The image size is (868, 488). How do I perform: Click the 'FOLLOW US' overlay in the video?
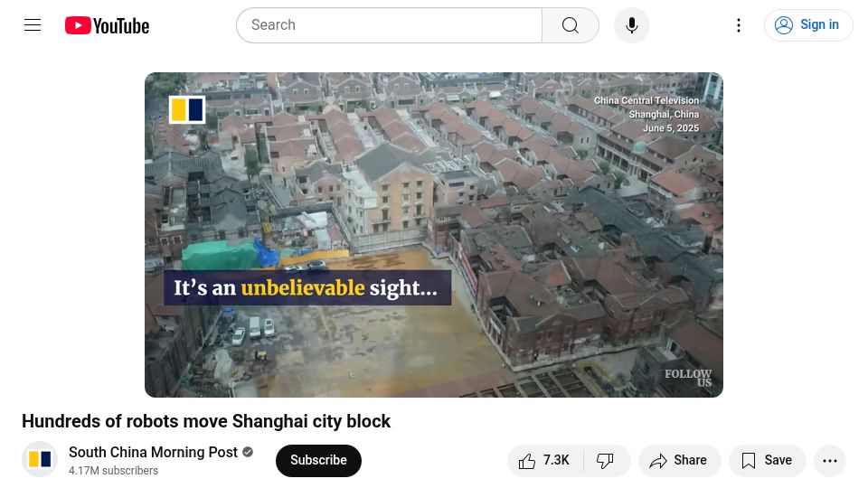tap(688, 378)
